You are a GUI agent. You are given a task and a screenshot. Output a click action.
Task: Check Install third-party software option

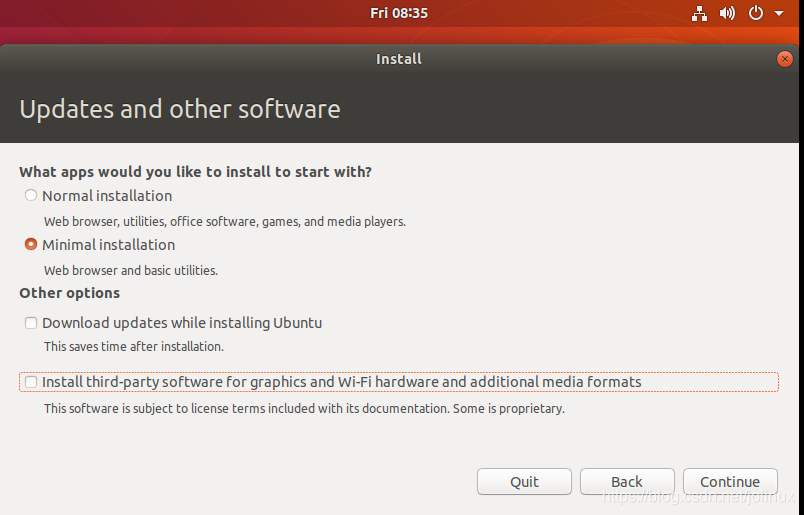click(31, 382)
